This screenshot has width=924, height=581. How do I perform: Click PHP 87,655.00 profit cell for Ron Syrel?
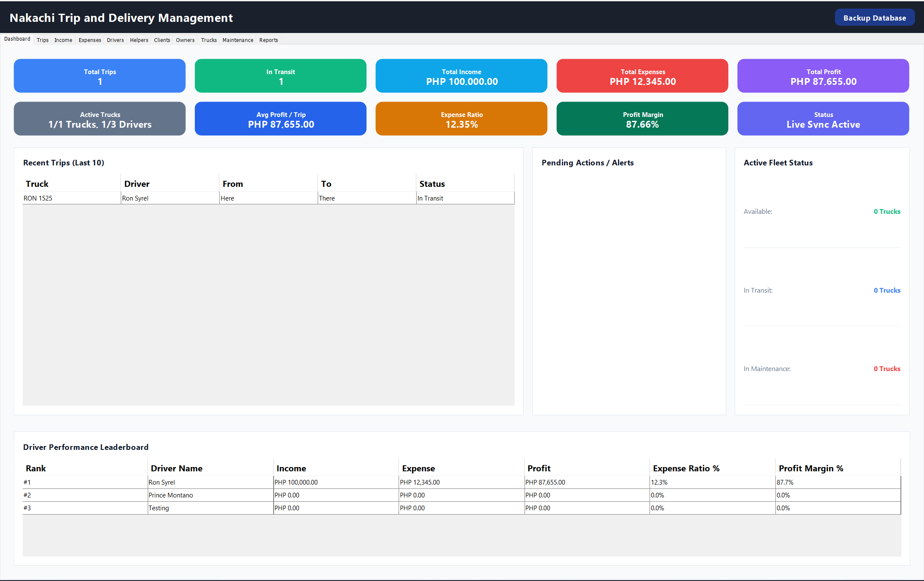587,482
